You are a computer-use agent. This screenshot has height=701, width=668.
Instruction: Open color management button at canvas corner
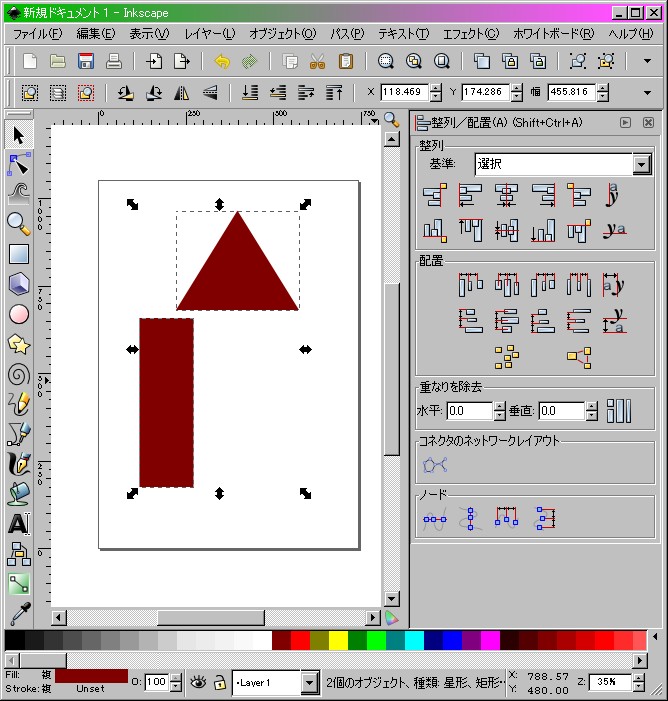click(392, 618)
